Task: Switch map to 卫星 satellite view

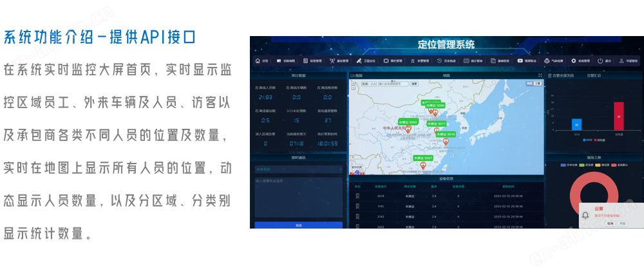Action: click(x=538, y=84)
